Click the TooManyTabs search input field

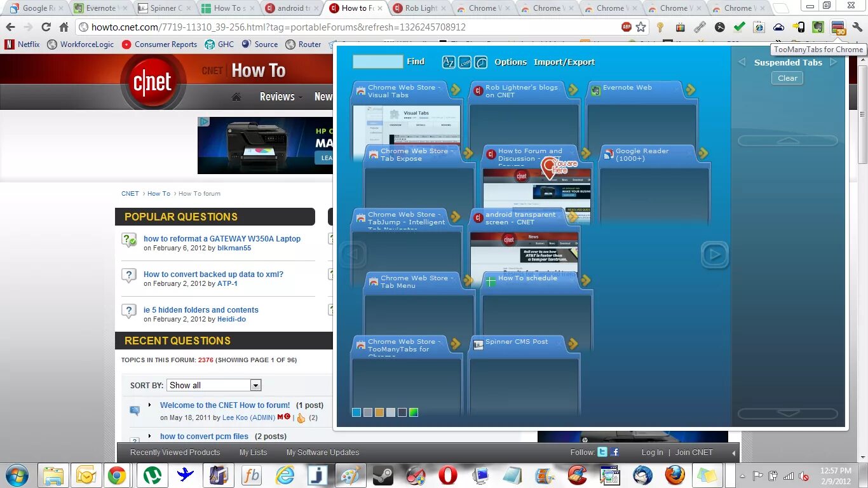click(x=377, y=62)
